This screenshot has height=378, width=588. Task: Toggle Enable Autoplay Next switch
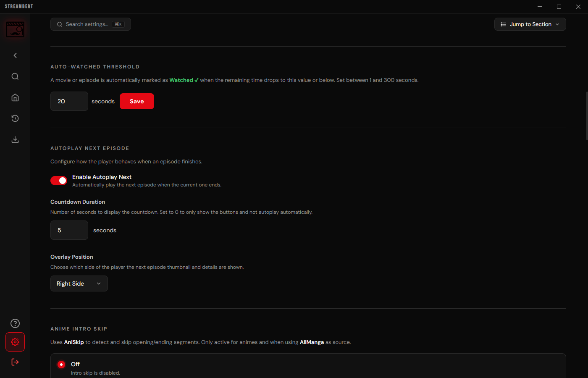pyautogui.click(x=59, y=181)
